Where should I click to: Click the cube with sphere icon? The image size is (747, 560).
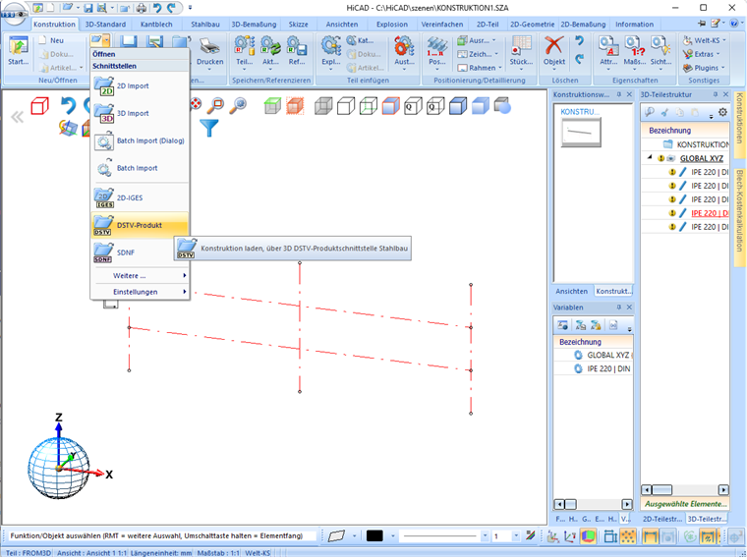pos(502,105)
